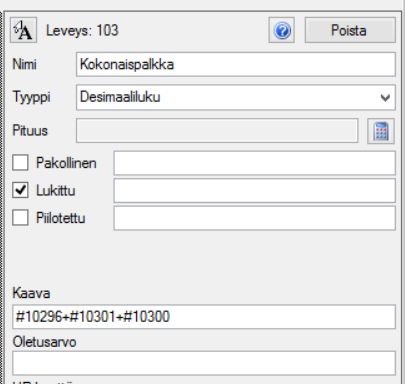
Task: Click the text field beside Piilotettu
Action: coord(255,218)
